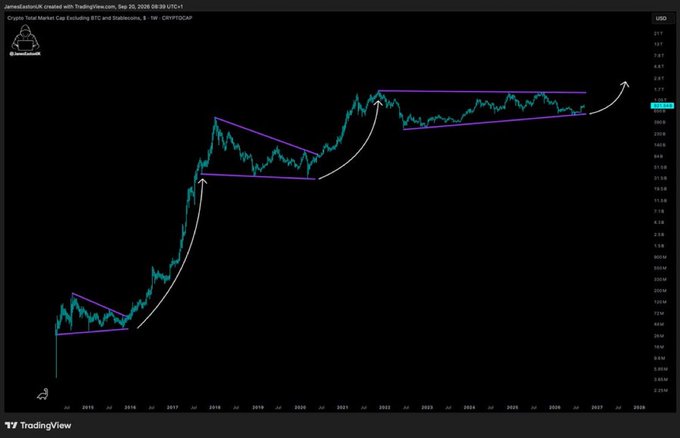Click the 21T price axis label
This screenshot has width=680, height=438.
pos(658,33)
